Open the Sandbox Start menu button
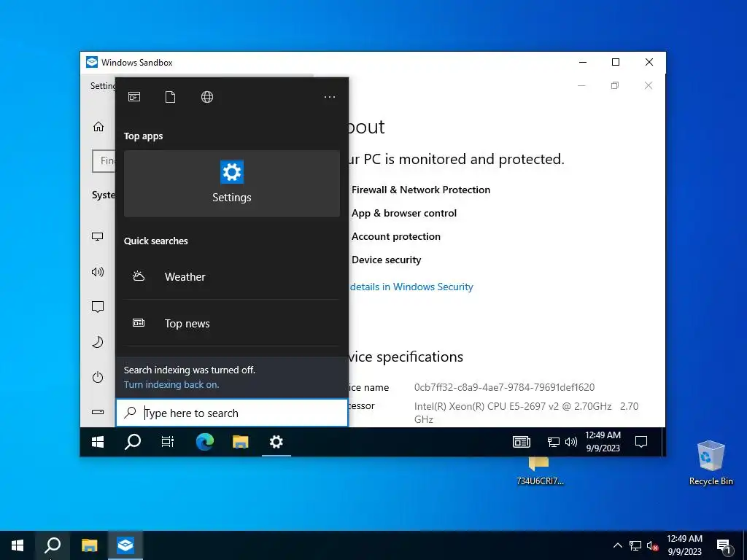 point(98,442)
